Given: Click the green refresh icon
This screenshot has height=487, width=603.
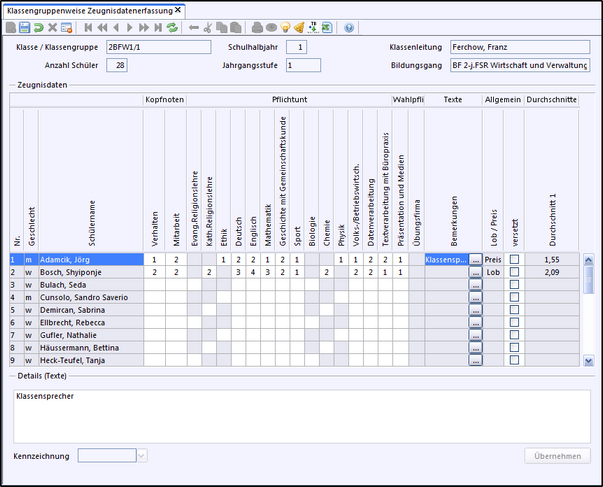Looking at the screenshot, I should tap(173, 28).
